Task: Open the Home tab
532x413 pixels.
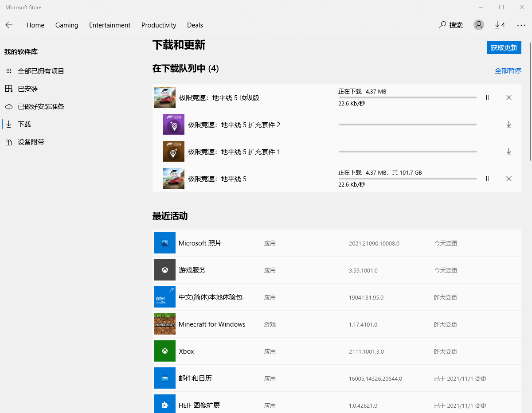Action: (x=35, y=25)
